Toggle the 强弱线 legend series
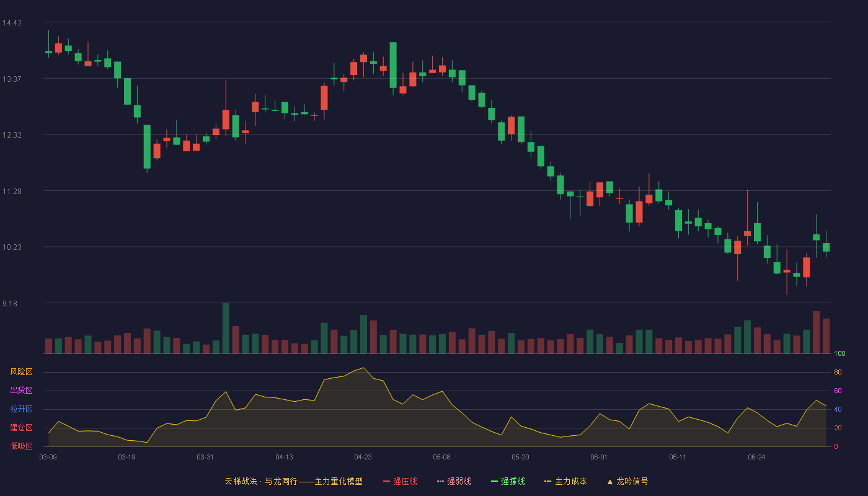This screenshot has width=868, height=496. 454,481
